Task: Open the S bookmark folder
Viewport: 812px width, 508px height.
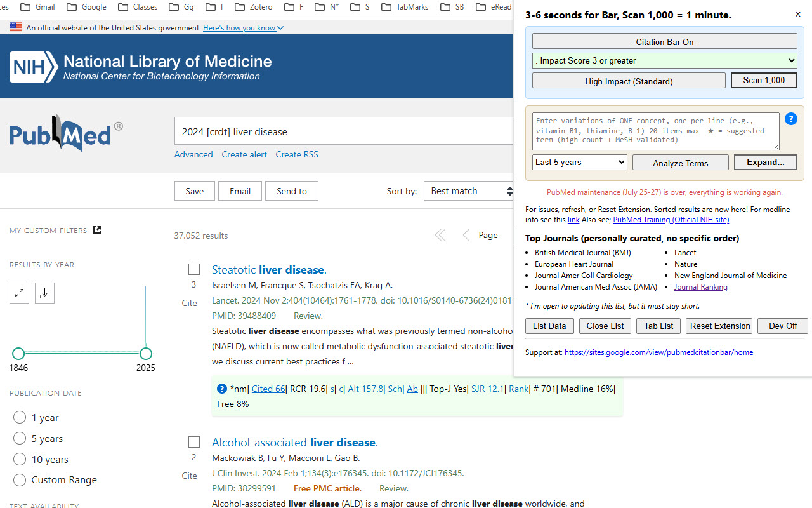Action: 360,7
